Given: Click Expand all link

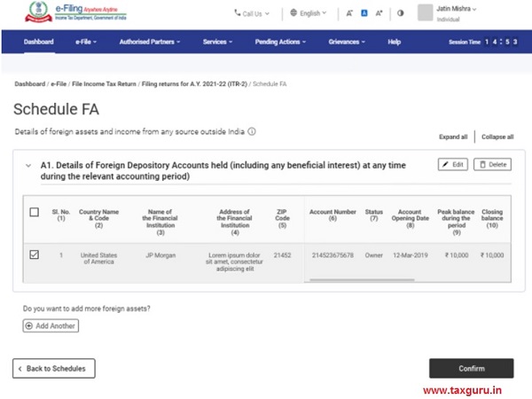Looking at the screenshot, I should tap(453, 137).
